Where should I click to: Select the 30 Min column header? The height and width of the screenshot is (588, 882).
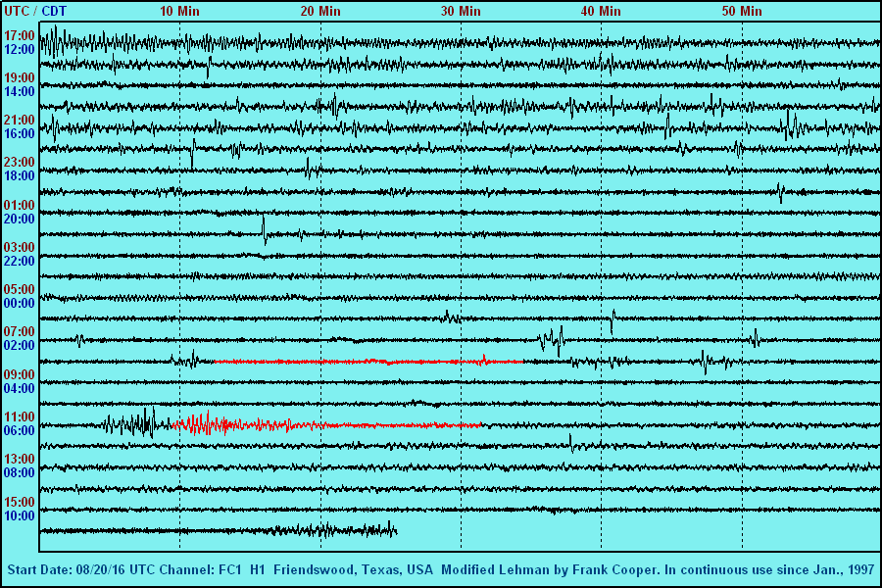coord(461,11)
